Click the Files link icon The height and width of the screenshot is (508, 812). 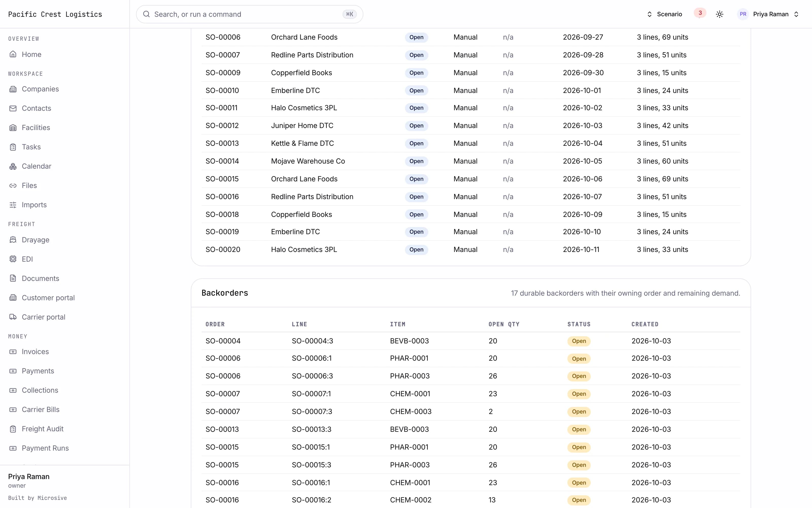pos(13,185)
